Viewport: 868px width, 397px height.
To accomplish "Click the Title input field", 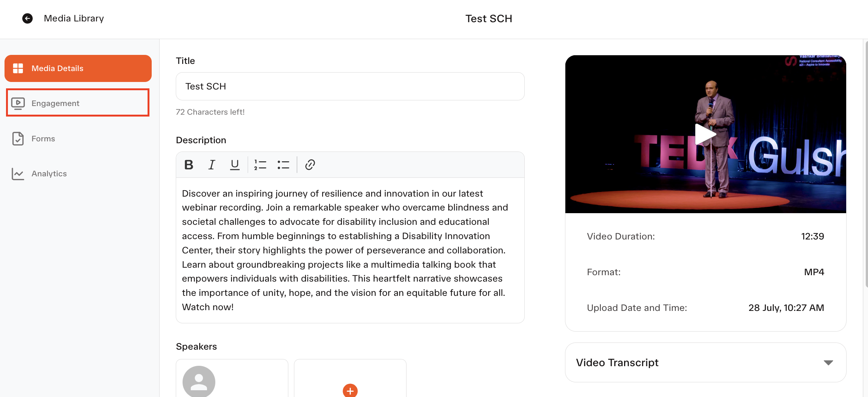I will [350, 86].
